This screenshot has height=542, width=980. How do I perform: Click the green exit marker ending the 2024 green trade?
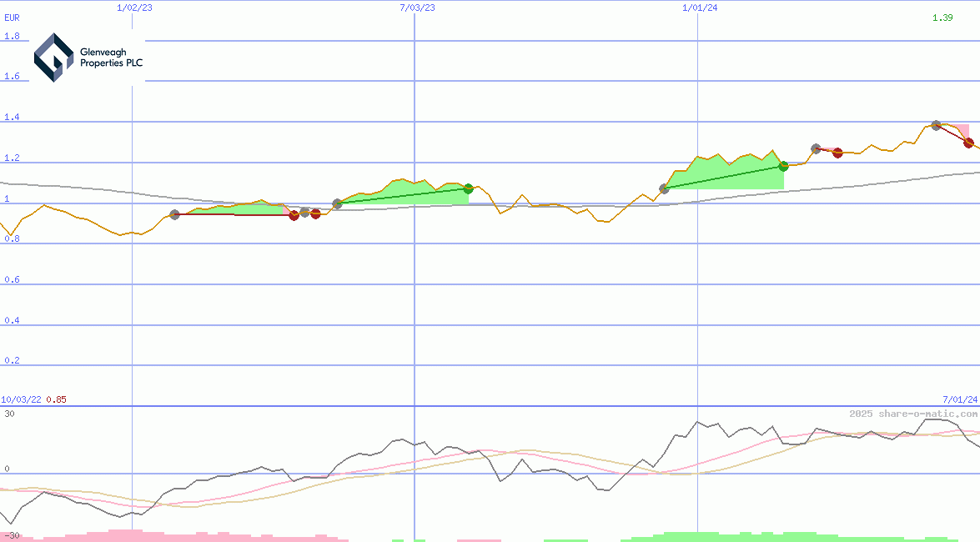(x=783, y=166)
